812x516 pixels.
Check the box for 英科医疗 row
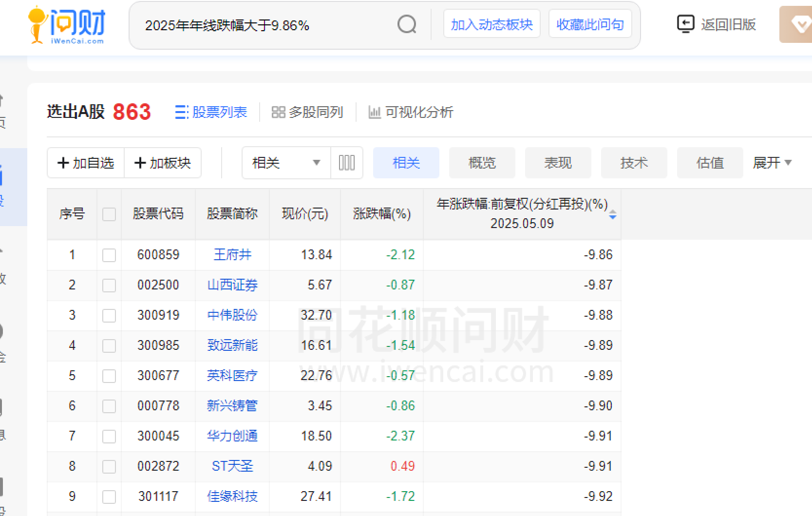tap(109, 376)
